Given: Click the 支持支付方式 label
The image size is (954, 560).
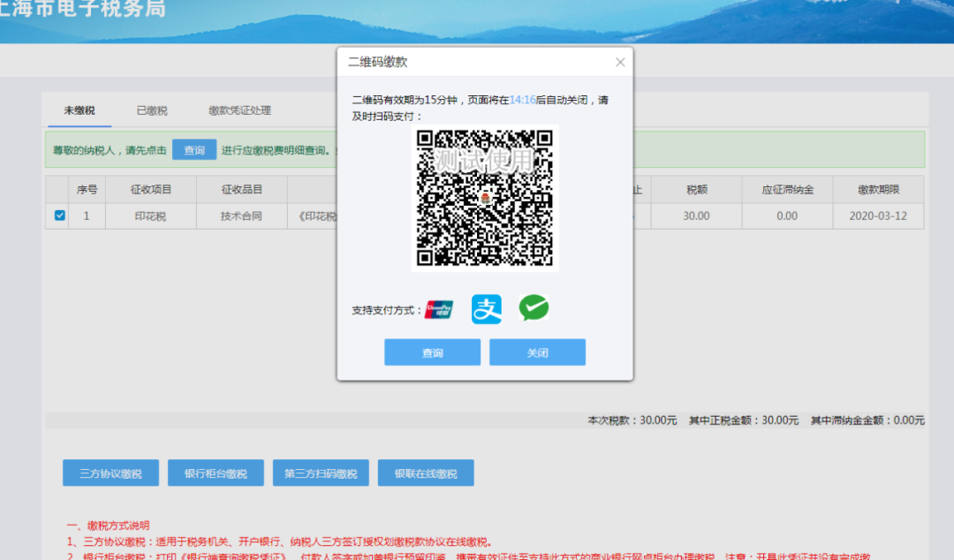Looking at the screenshot, I should click(x=387, y=310).
